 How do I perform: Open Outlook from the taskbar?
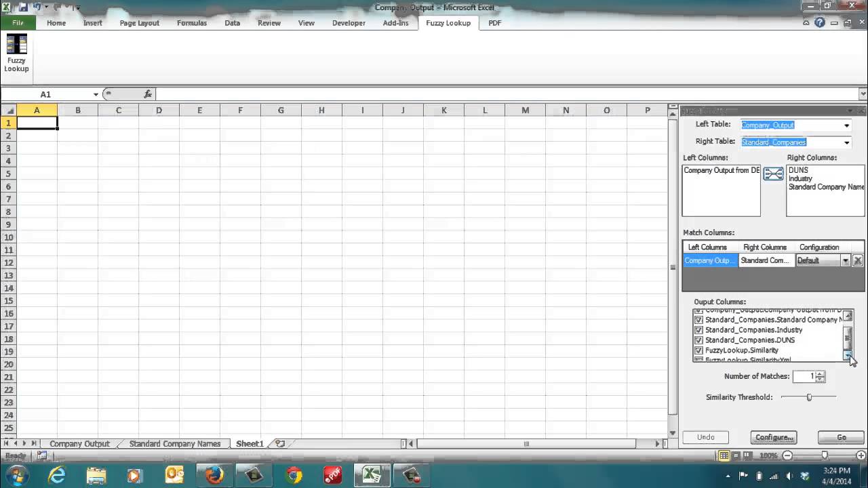(x=174, y=475)
